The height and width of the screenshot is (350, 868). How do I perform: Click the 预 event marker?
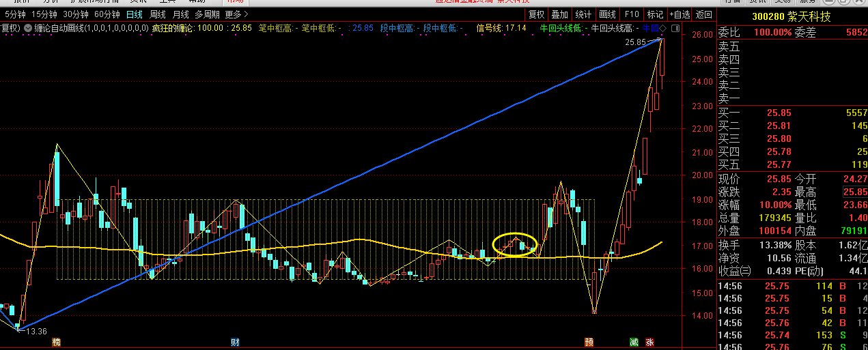point(588,342)
